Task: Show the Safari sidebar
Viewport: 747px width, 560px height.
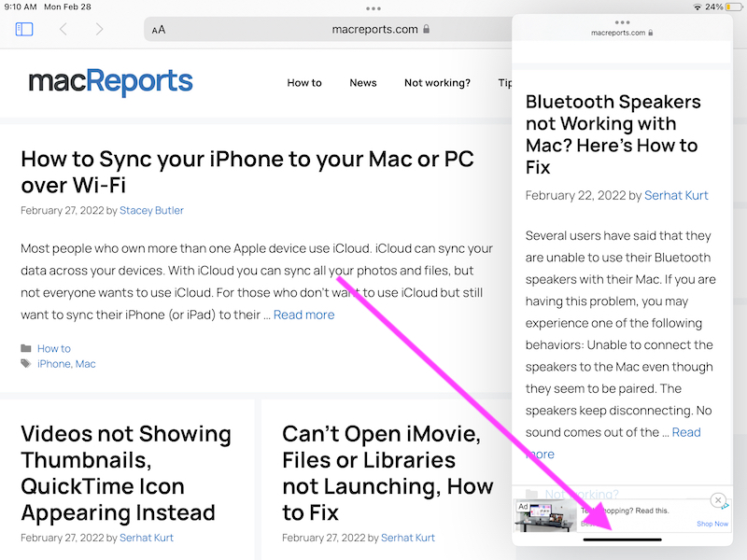Action: click(x=24, y=30)
